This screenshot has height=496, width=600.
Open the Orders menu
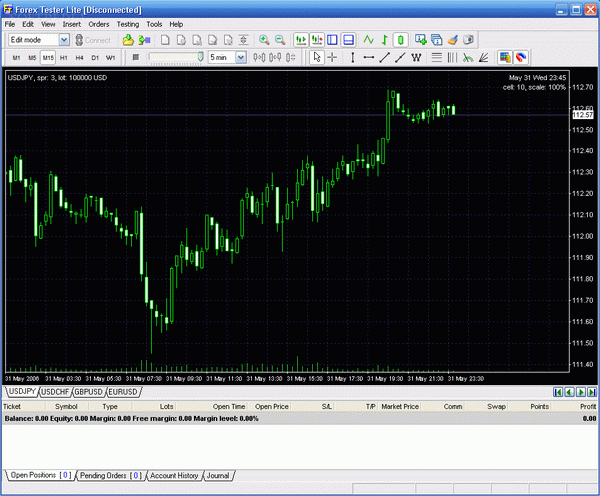(x=99, y=24)
